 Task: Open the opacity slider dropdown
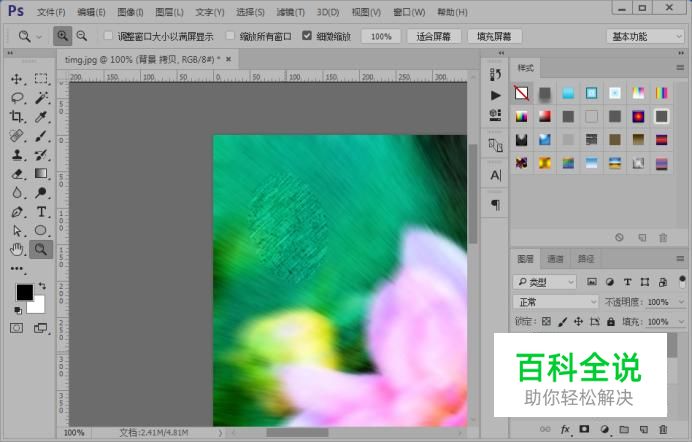[x=682, y=302]
